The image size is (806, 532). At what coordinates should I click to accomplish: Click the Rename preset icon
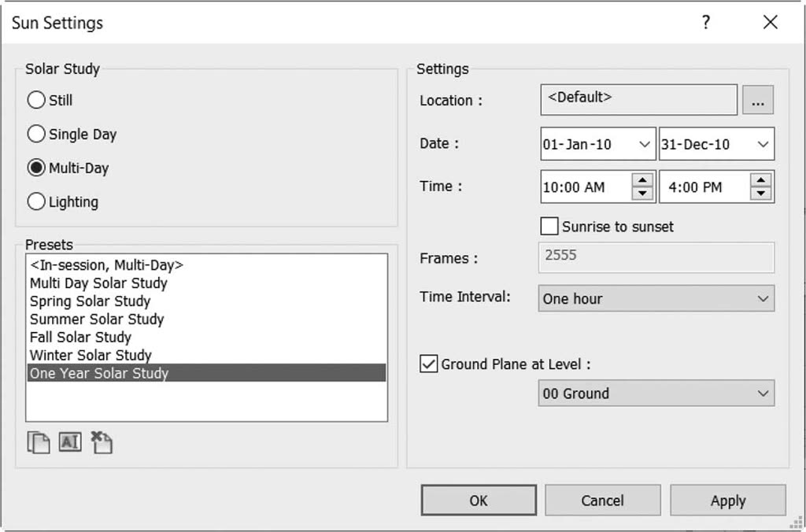(x=70, y=442)
